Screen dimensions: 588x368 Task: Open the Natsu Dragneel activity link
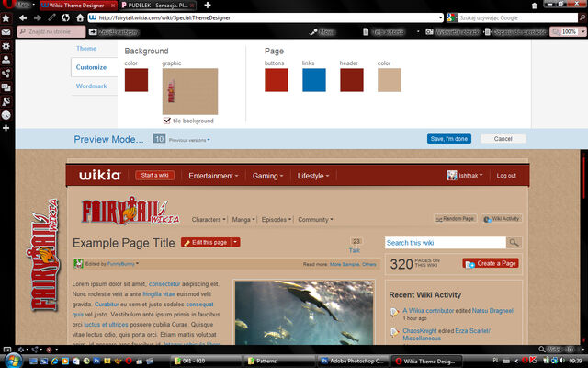492,311
